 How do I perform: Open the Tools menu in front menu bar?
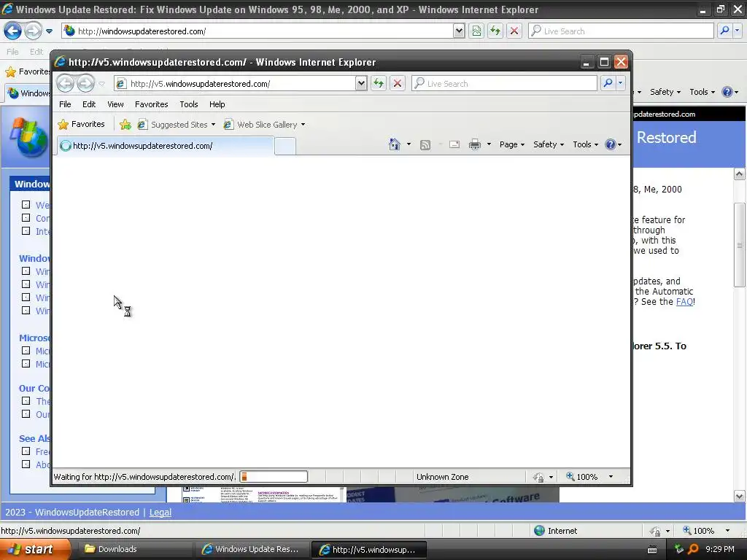click(189, 104)
